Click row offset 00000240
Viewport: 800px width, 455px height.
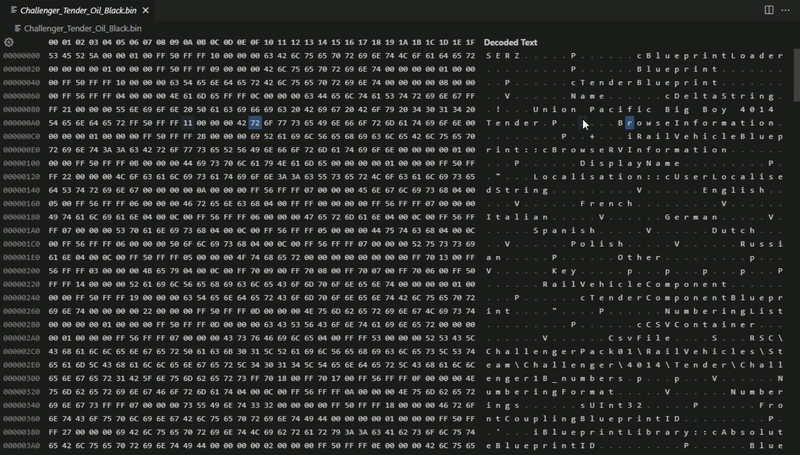[21, 298]
